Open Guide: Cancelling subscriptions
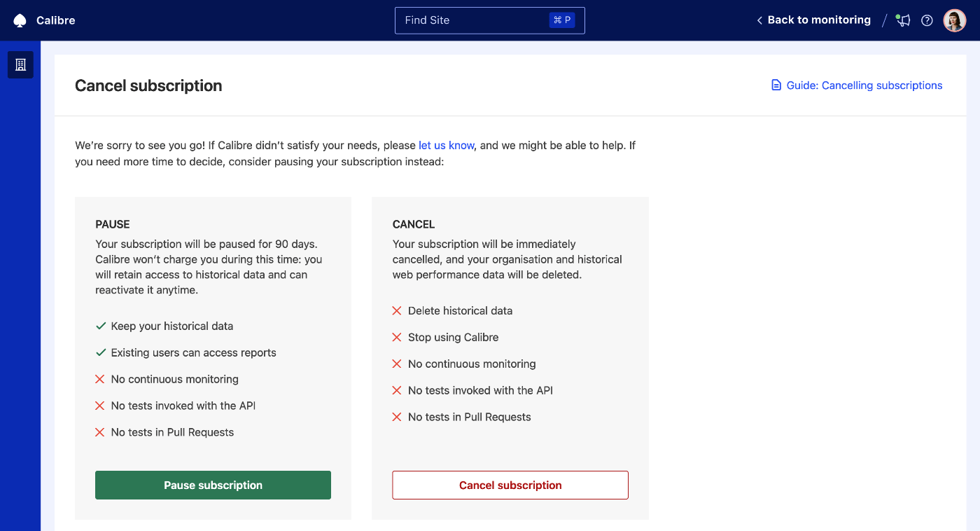This screenshot has height=531, width=980. point(864,85)
